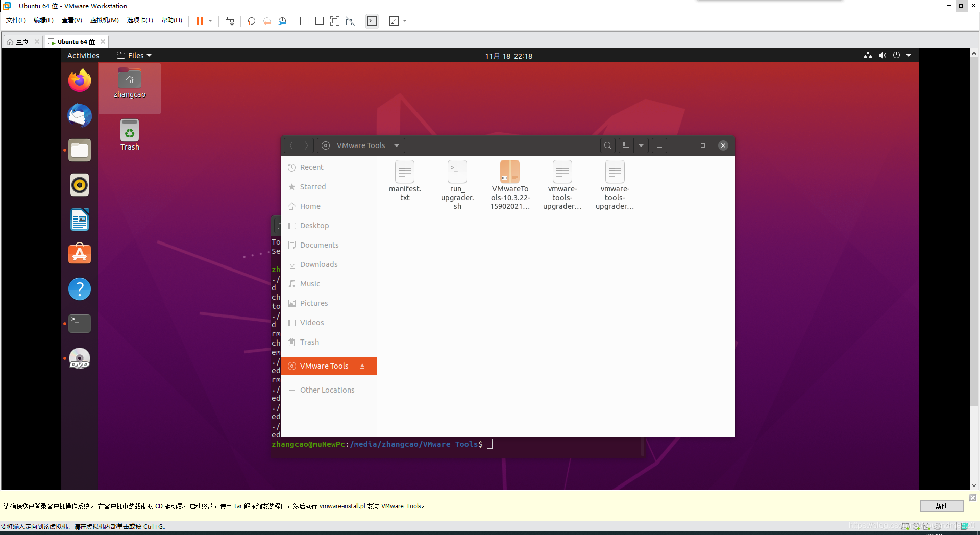The height and width of the screenshot is (535, 980).
Task: Toggle list view in Files header
Action: (x=626, y=145)
